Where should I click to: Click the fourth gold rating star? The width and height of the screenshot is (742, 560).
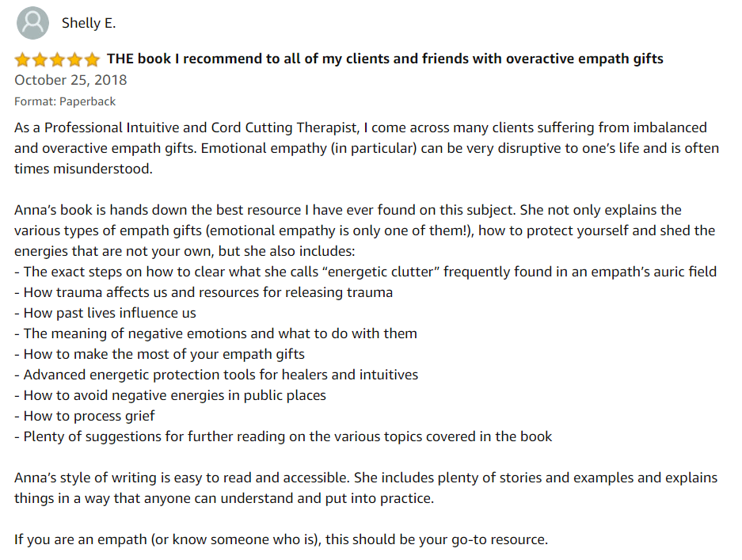(x=74, y=59)
